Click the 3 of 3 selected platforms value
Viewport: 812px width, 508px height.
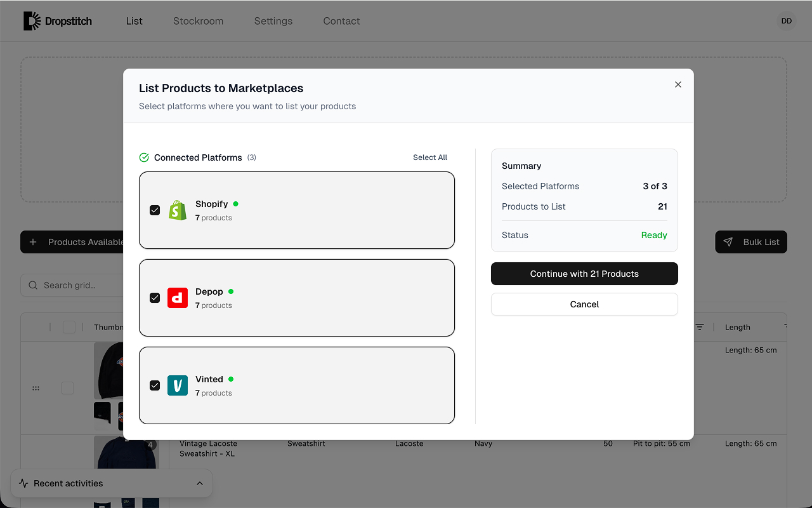[655, 186]
